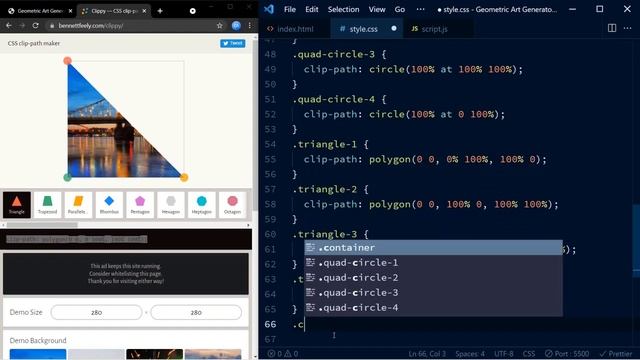Click the red top-left polygon handle
The image size is (640, 360).
click(68, 61)
